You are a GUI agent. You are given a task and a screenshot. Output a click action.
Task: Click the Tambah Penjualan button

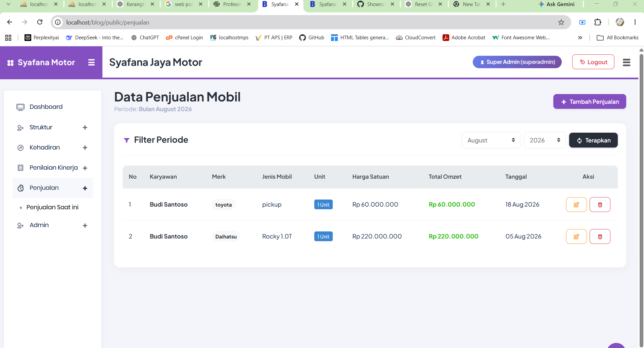click(590, 101)
